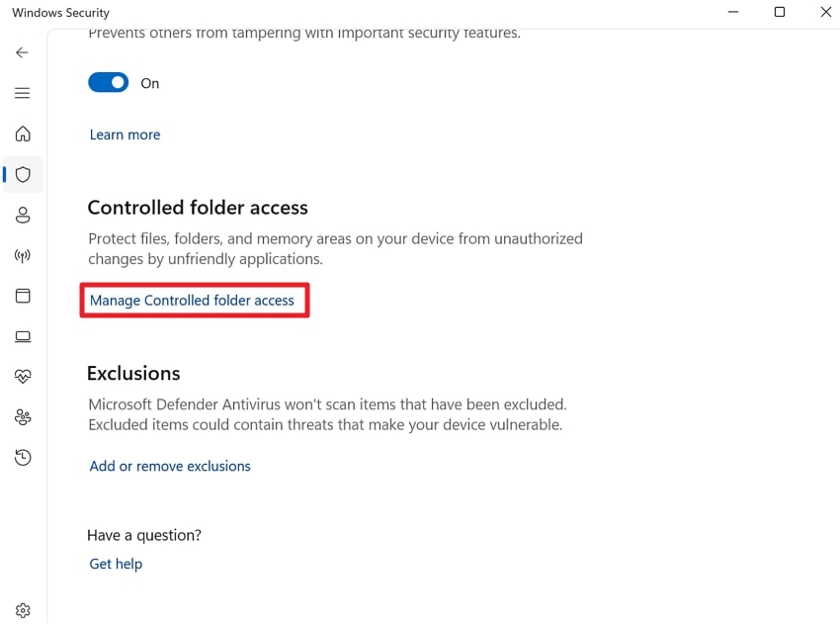840x624 pixels.
Task: Turn off Tamper Protection toggle
Action: (109, 82)
